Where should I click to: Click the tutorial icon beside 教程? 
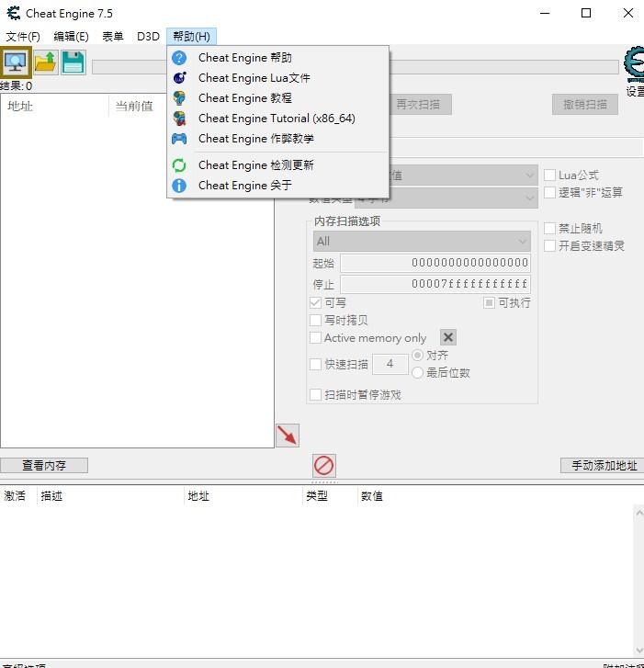point(179,98)
